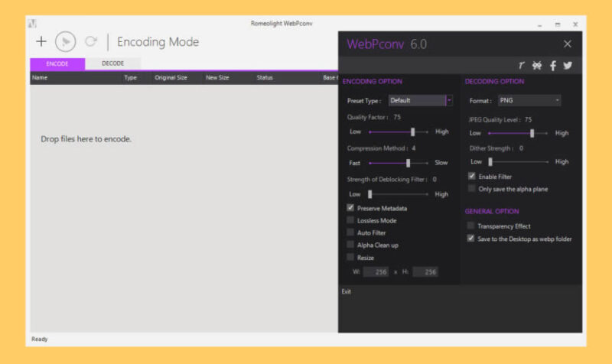
Task: Click Exit at the panel bottom
Action: 347,291
